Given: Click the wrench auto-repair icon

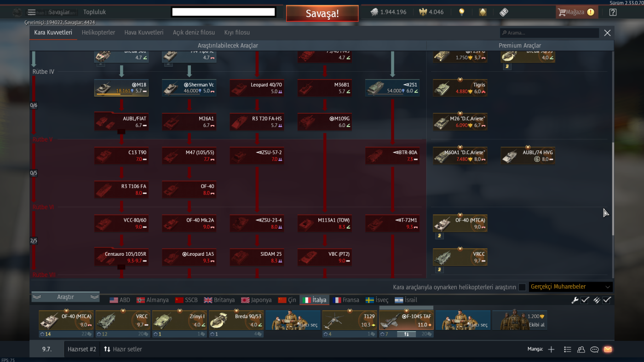Looking at the screenshot, I should [x=575, y=300].
